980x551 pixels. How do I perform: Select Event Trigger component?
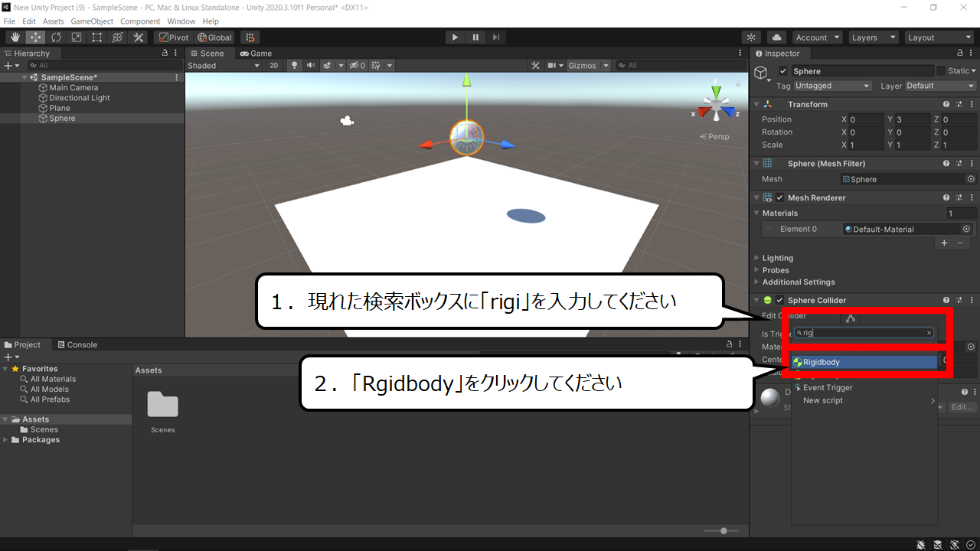point(864,387)
